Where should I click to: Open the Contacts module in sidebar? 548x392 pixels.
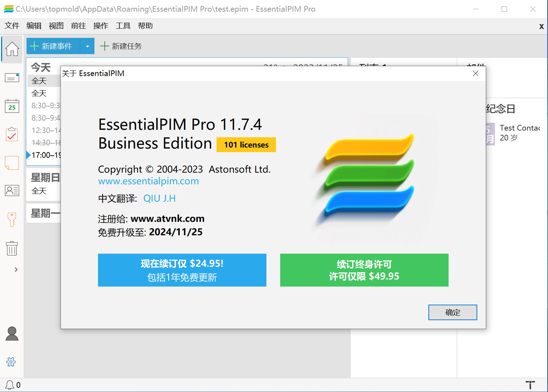click(x=12, y=191)
